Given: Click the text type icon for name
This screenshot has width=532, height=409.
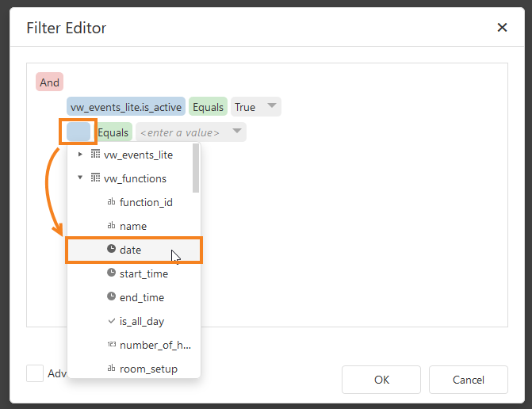Looking at the screenshot, I should click(x=111, y=226).
